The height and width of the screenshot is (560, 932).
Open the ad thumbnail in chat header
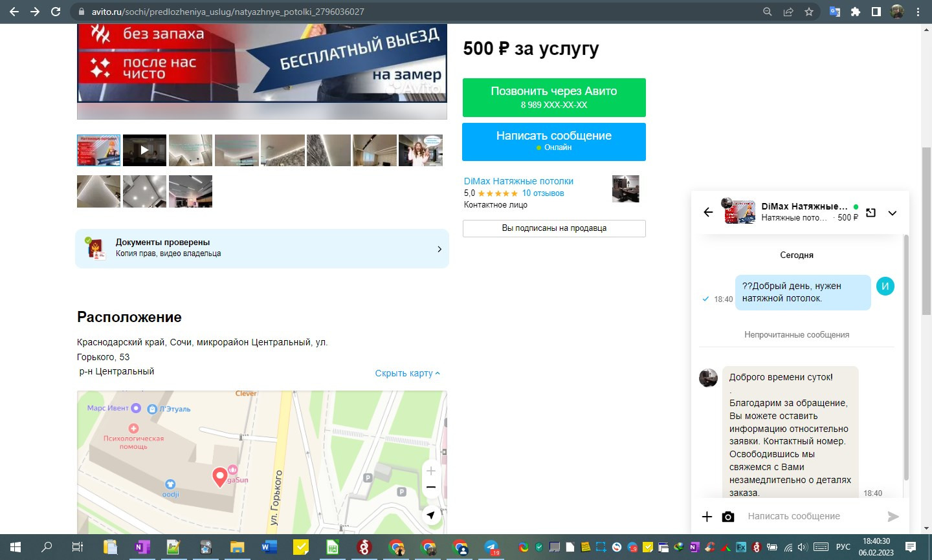pos(739,211)
